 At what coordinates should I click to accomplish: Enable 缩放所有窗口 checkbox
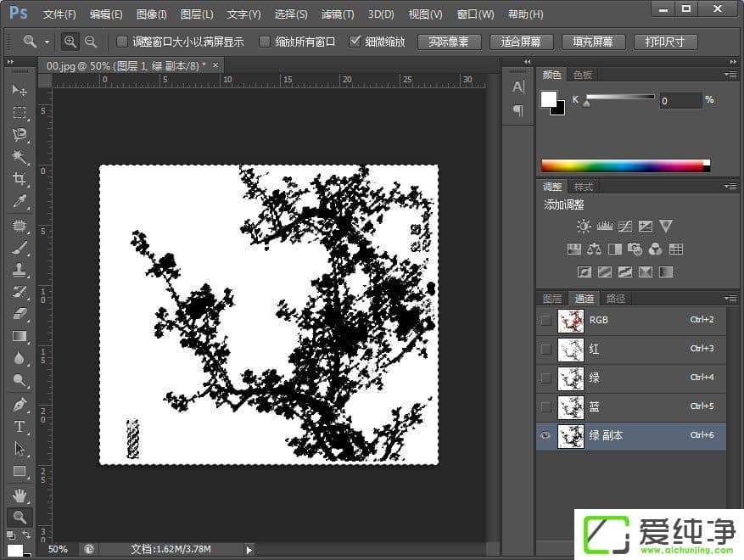pos(265,42)
